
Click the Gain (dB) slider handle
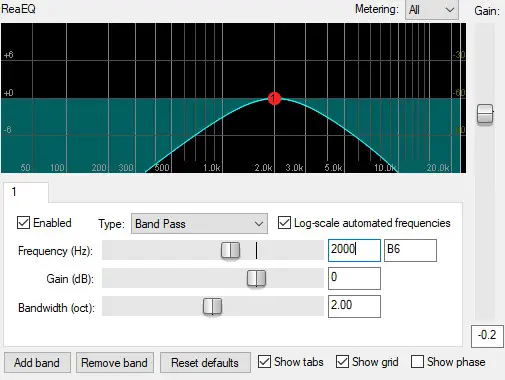click(x=256, y=278)
